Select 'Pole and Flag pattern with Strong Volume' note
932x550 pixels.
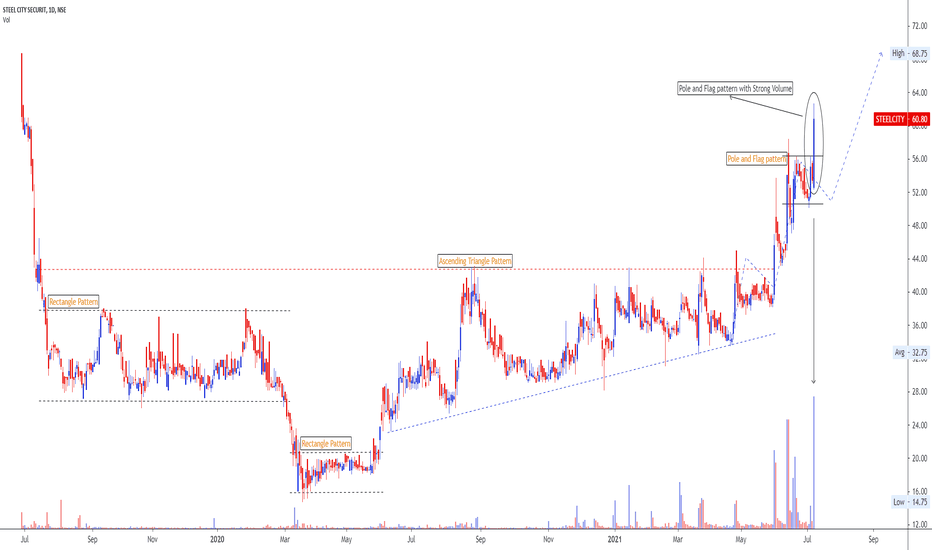tap(735, 89)
